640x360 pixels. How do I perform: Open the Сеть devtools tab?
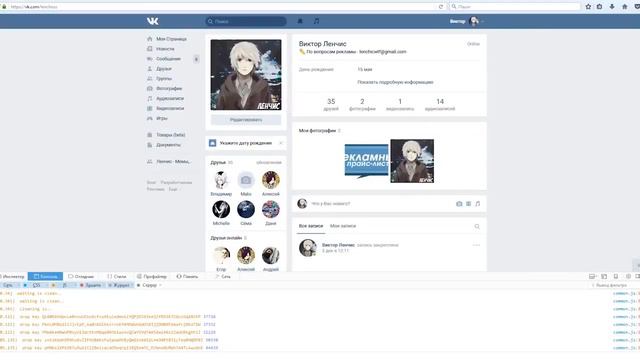(x=223, y=276)
